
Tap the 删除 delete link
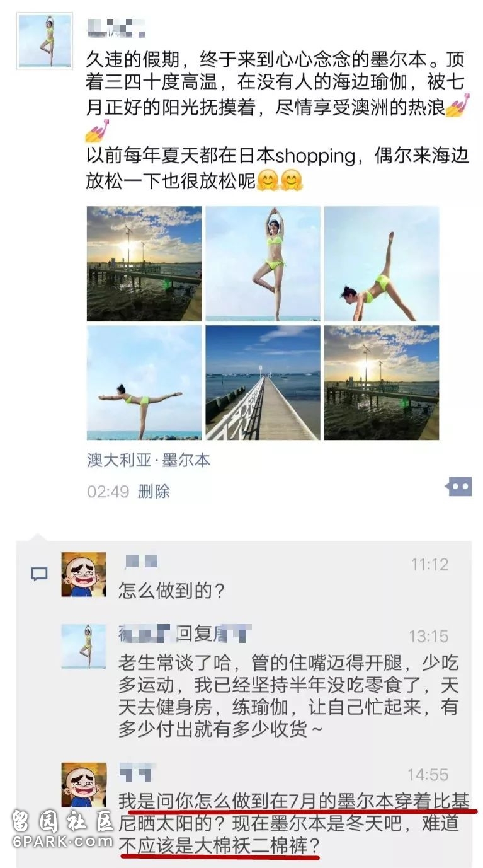[x=153, y=491]
